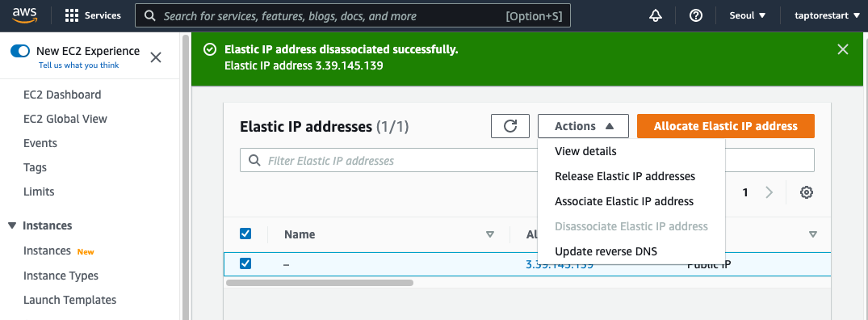Click Allocate Elastic IP address button
This screenshot has height=320, width=868.
click(x=726, y=126)
